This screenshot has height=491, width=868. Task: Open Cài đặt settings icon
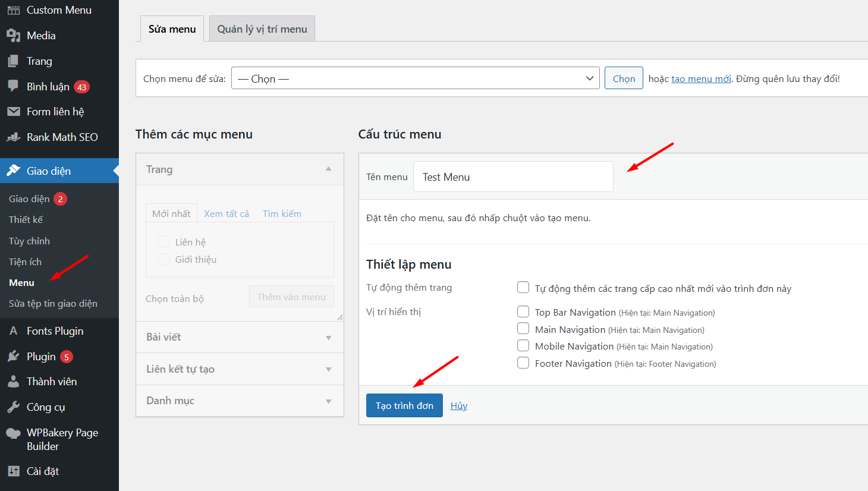13,471
